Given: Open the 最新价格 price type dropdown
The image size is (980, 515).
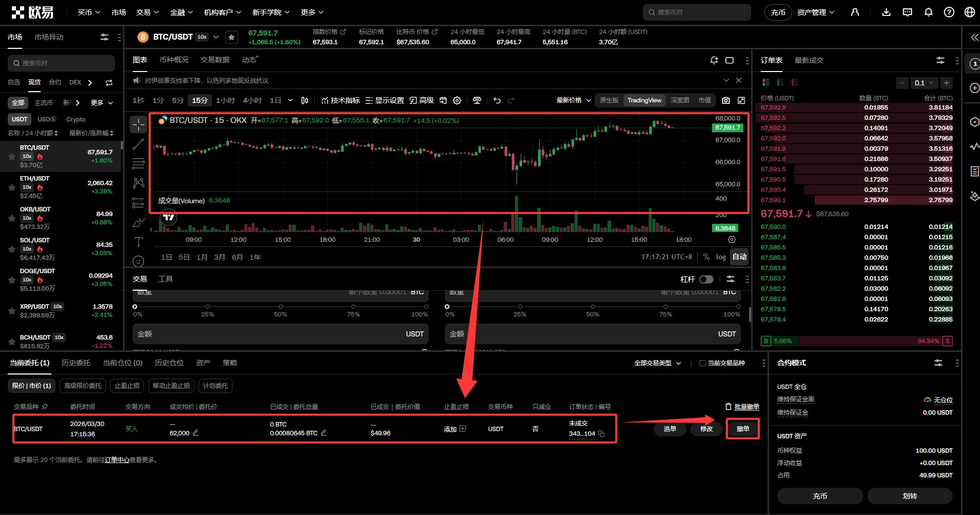Looking at the screenshot, I should coord(574,100).
